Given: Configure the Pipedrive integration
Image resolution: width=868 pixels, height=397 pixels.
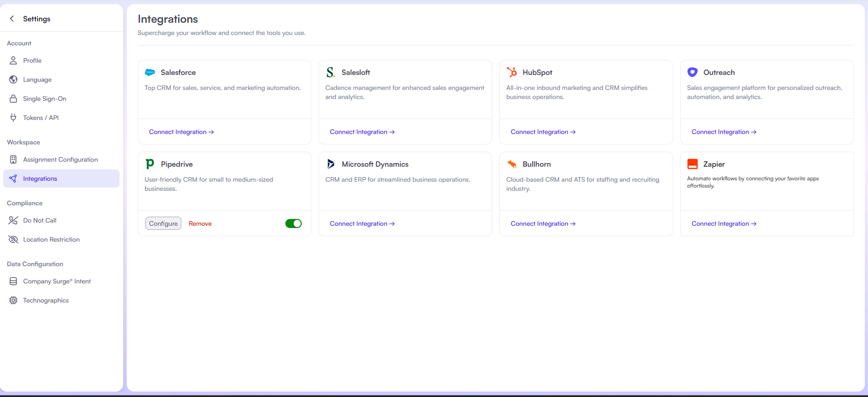Looking at the screenshot, I should (x=163, y=223).
